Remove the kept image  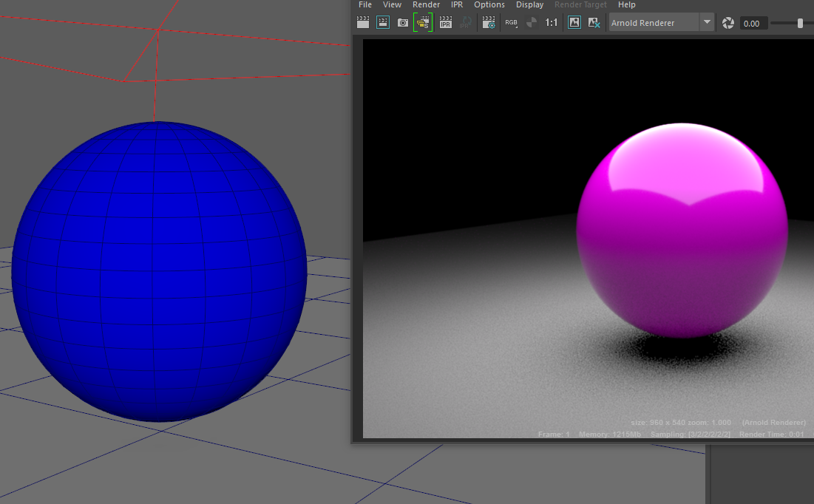[x=594, y=22]
